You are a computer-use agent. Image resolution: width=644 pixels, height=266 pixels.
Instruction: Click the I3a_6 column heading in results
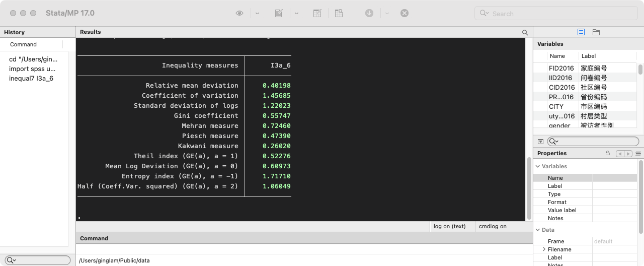[x=280, y=65]
